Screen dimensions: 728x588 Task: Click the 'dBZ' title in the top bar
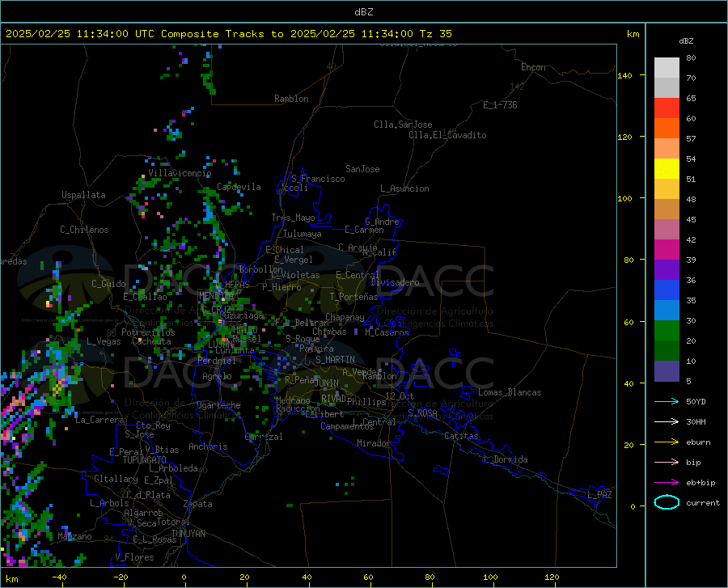click(x=363, y=12)
